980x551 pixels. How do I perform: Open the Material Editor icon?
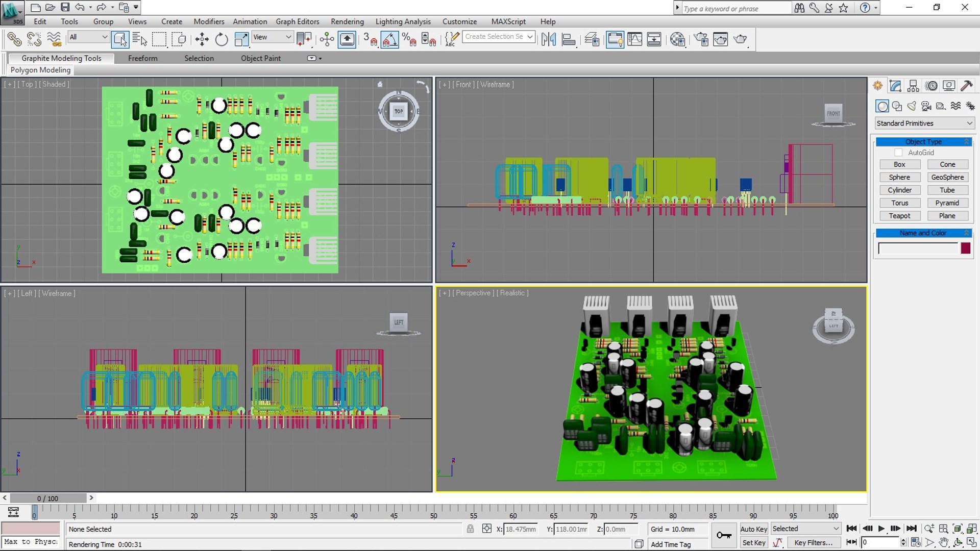(677, 39)
